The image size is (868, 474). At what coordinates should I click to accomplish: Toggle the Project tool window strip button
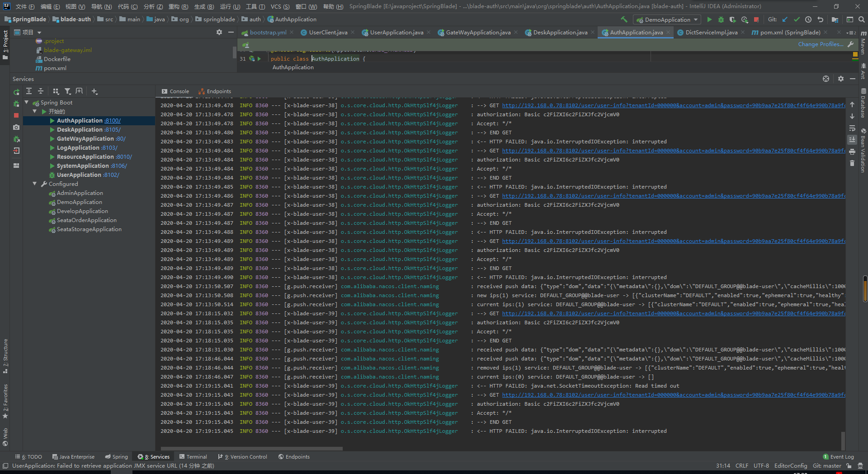(5, 45)
